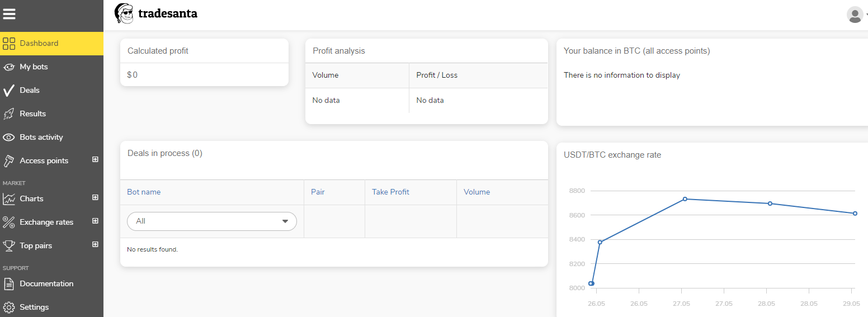Open the user account menu

[855, 15]
